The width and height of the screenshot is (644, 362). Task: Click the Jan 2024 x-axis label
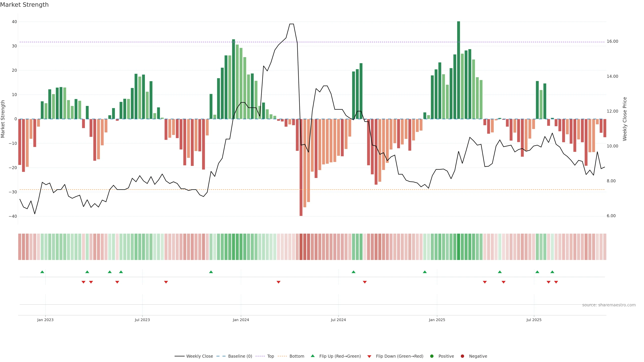pyautogui.click(x=241, y=320)
